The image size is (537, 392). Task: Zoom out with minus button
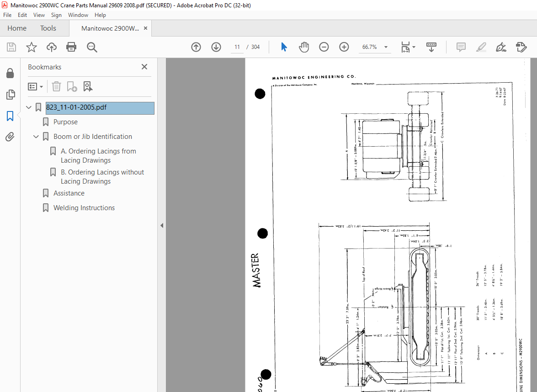pyautogui.click(x=324, y=47)
